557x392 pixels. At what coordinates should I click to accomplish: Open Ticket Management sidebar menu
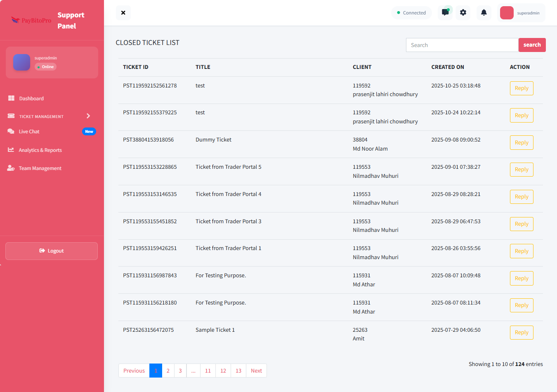coord(41,116)
